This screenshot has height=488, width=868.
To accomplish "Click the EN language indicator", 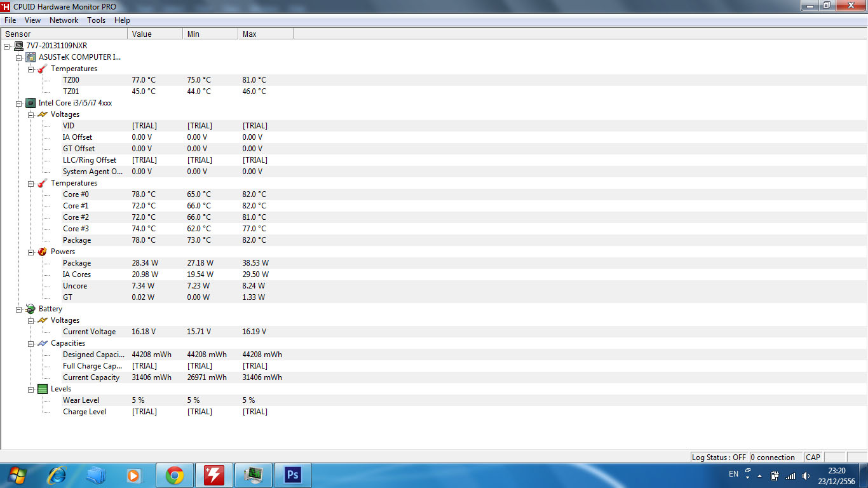I will (734, 474).
